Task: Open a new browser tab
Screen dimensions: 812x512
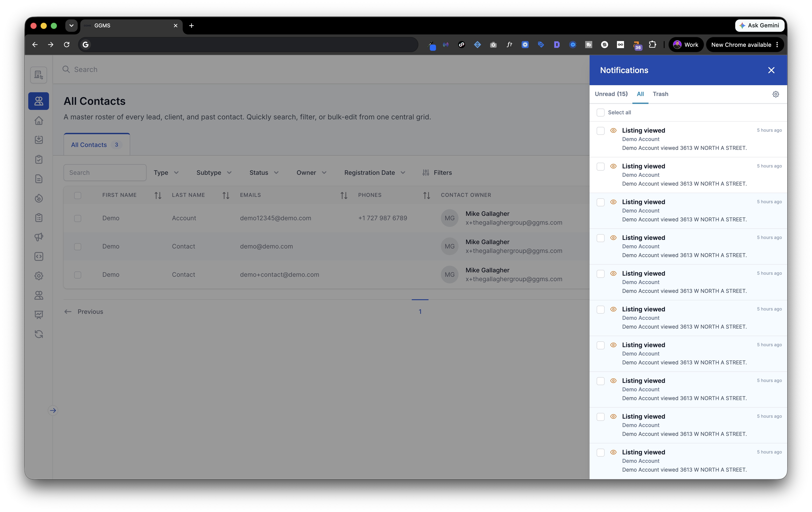Action: [192, 26]
